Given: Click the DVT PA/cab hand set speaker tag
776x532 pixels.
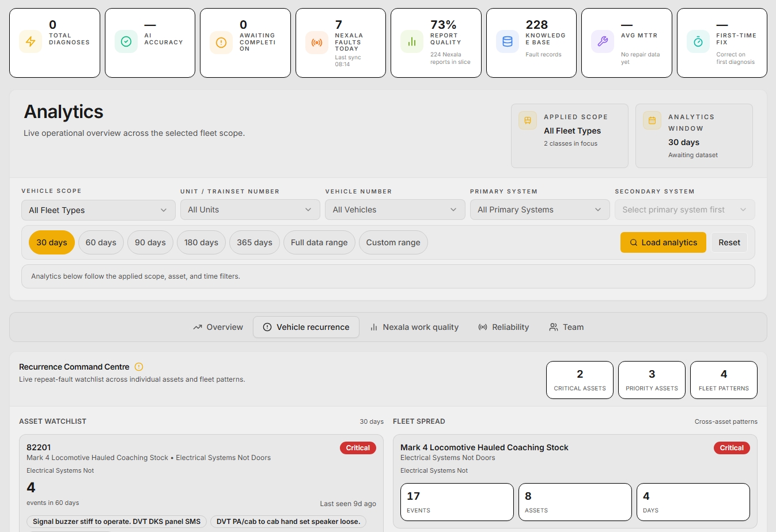Looking at the screenshot, I should [288, 522].
